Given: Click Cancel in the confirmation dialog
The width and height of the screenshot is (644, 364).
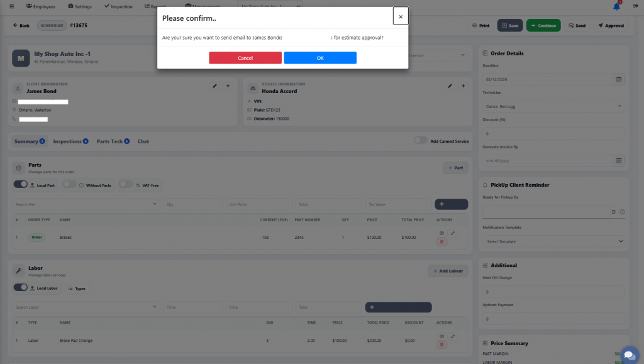Looking at the screenshot, I should click(x=245, y=58).
